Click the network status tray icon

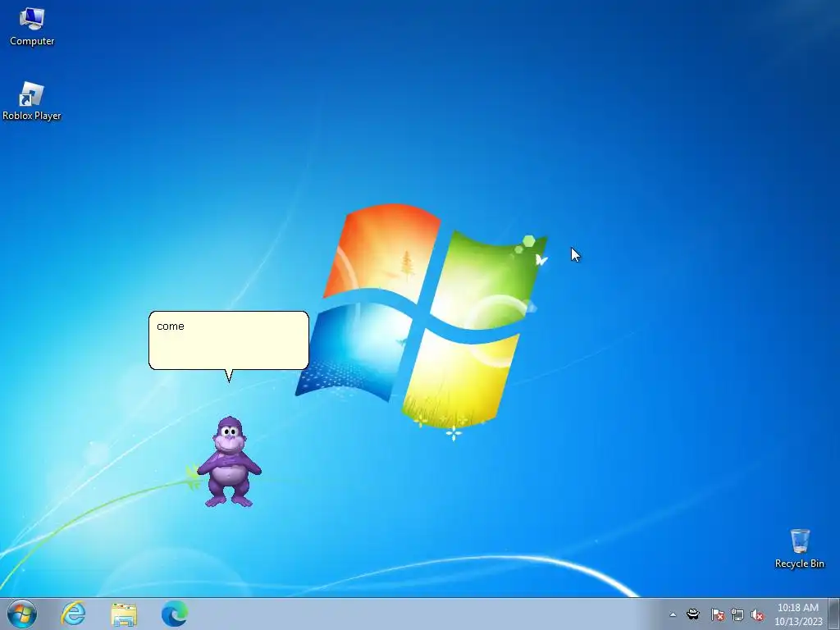click(x=737, y=614)
